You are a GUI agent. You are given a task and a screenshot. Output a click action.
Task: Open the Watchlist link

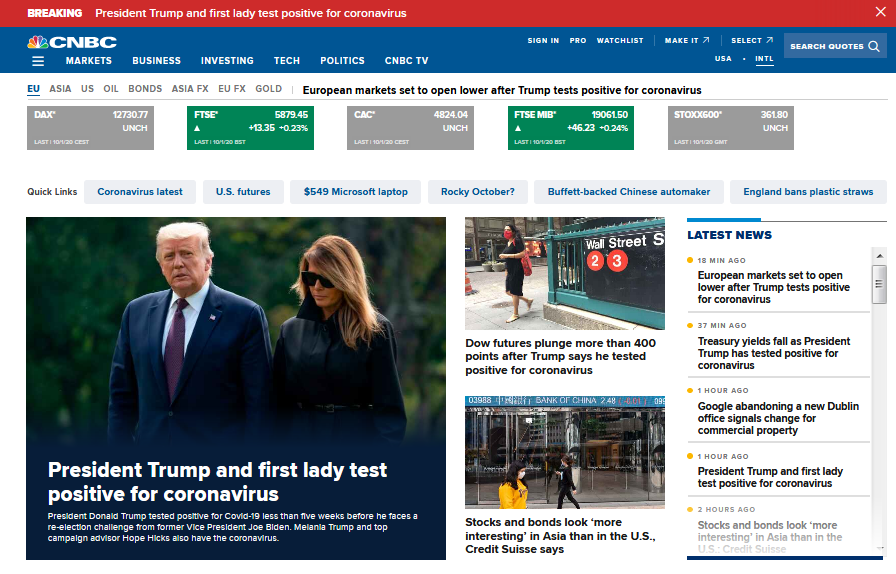[620, 41]
